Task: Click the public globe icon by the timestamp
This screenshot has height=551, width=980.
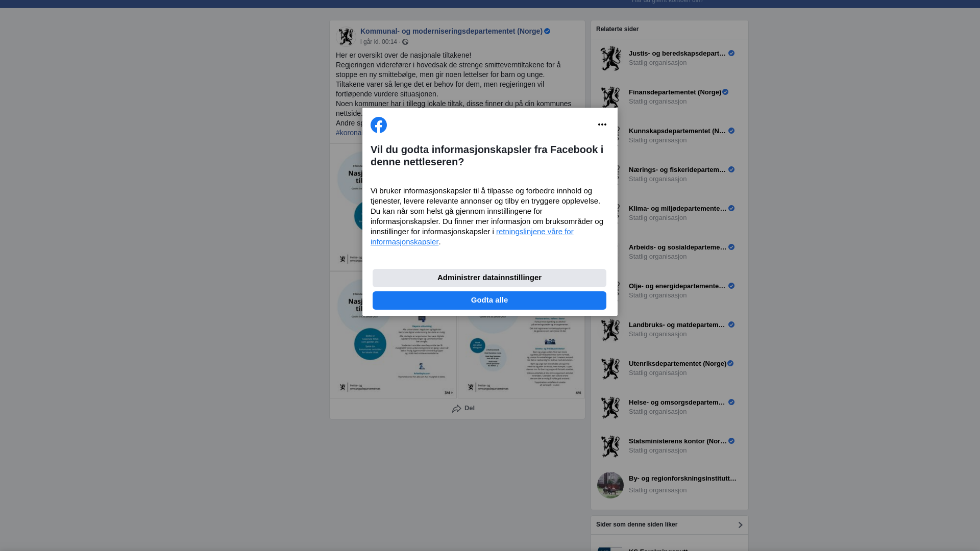Action: point(405,42)
